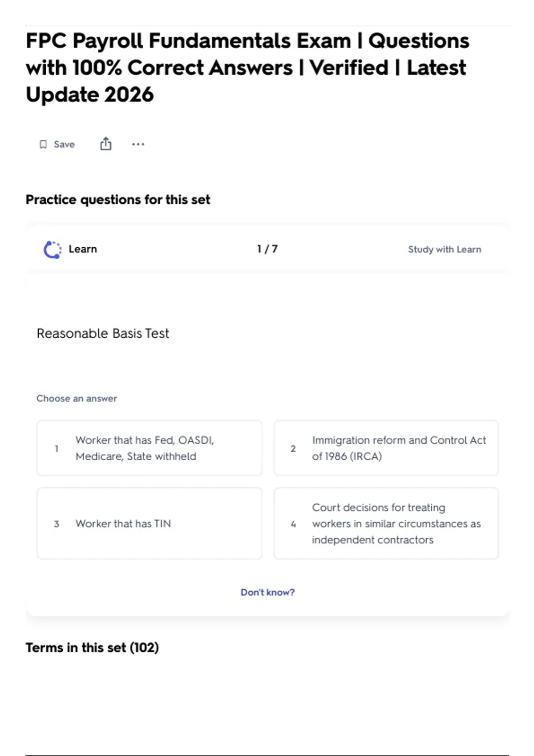The width and height of the screenshot is (534, 756).
Task: Click number 4 badge on last answer
Action: [x=293, y=524]
